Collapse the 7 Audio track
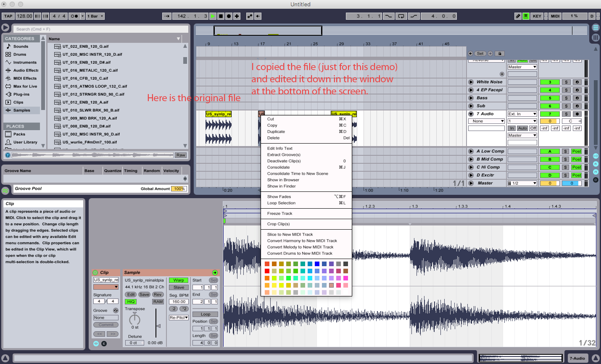This screenshot has height=364, width=601. pyautogui.click(x=471, y=114)
